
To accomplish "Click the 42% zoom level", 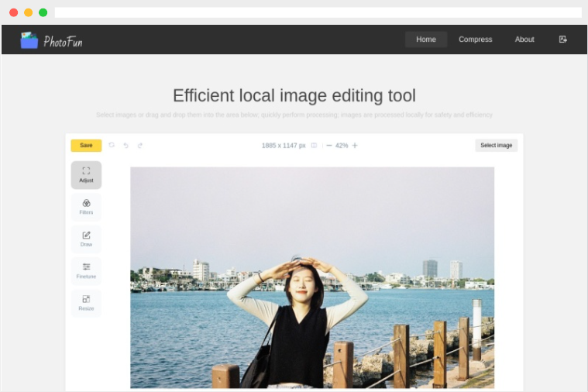I will coord(341,145).
